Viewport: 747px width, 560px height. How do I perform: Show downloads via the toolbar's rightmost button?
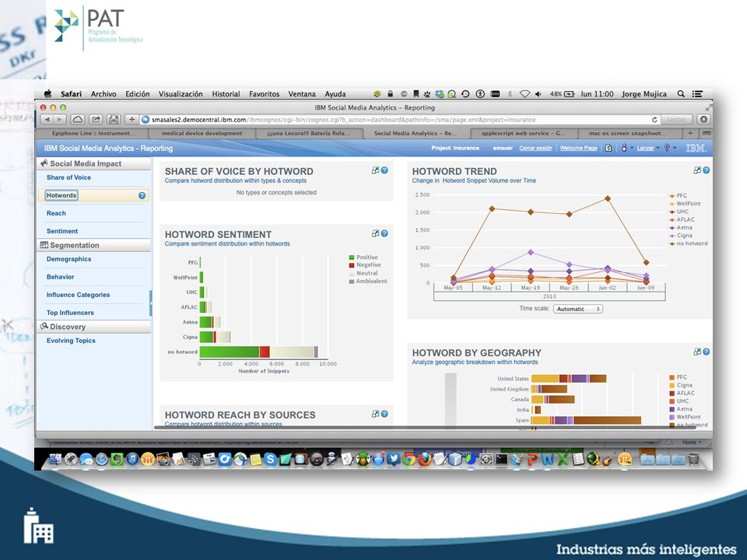tap(703, 120)
